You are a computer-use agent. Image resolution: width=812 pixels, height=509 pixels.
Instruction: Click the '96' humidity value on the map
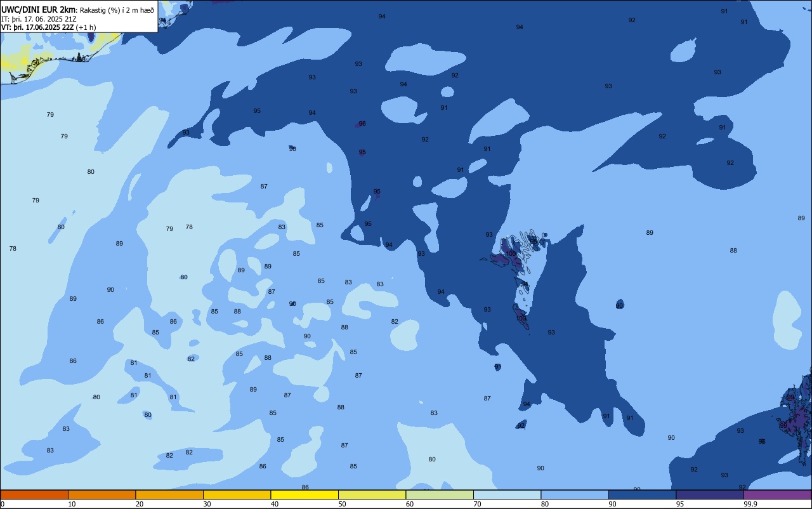pos(362,124)
